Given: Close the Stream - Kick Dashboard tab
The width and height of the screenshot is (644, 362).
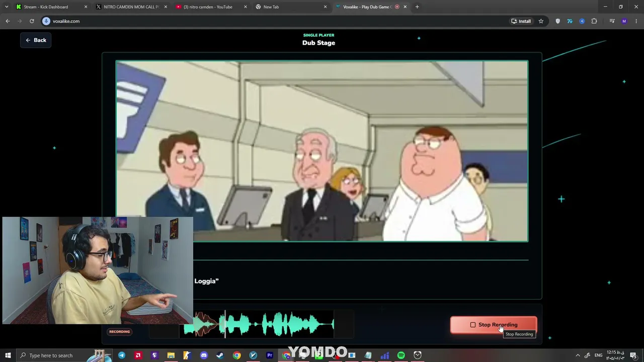Looking at the screenshot, I should pyautogui.click(x=86, y=7).
